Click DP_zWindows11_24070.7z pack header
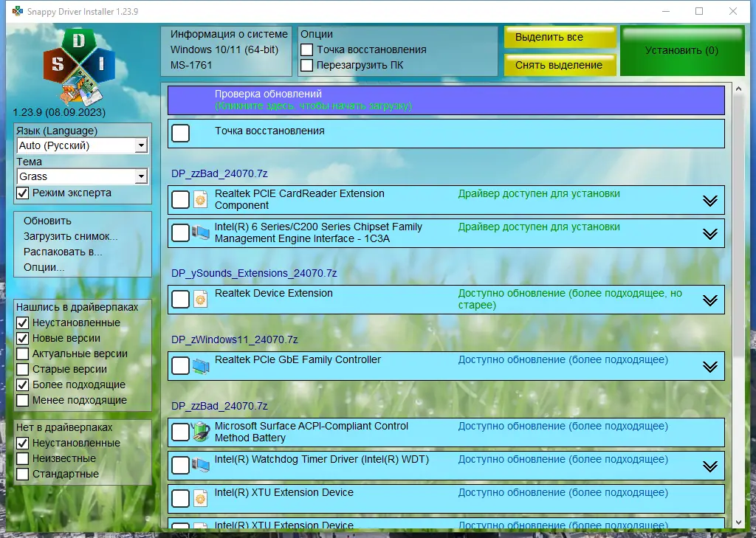This screenshot has height=538, width=756. point(234,340)
